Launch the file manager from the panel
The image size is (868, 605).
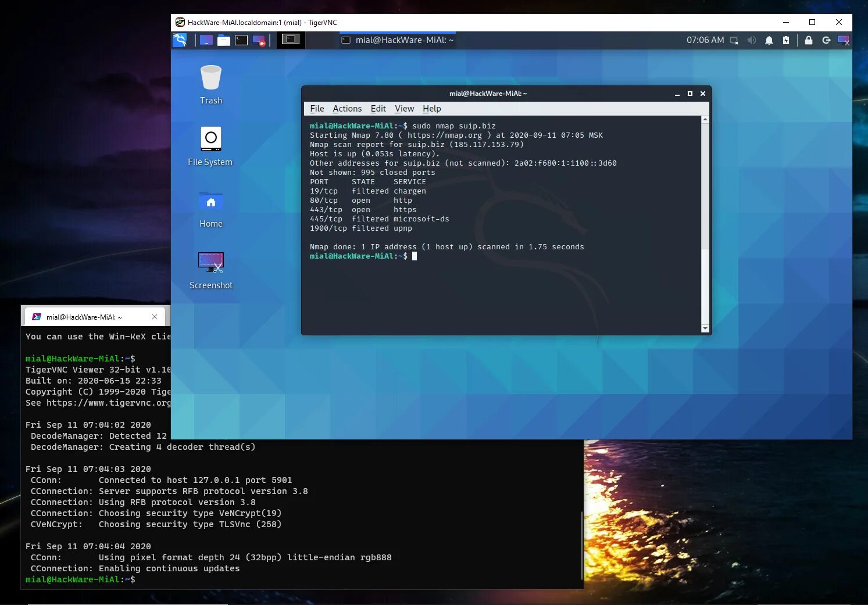pos(223,40)
